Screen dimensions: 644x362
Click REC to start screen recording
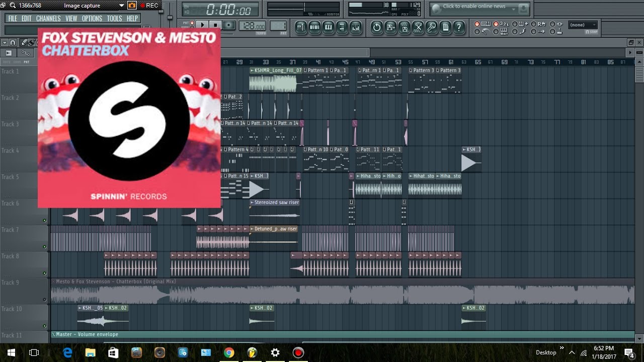pos(148,6)
